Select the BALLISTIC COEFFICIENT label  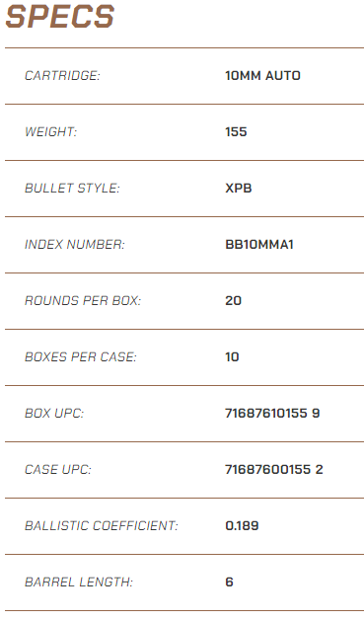pyautogui.click(x=102, y=525)
